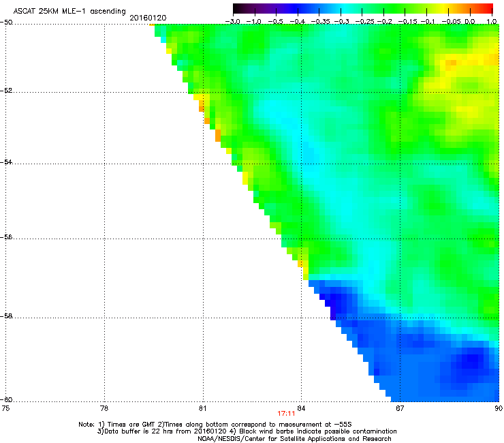The width and height of the screenshot is (504, 443).
Task: Click the -0.4 colorbar label
Action: 298,22
